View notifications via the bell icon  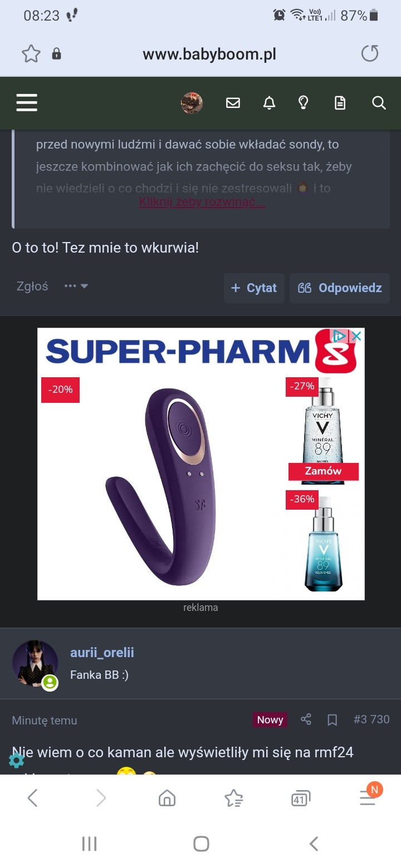tap(269, 103)
